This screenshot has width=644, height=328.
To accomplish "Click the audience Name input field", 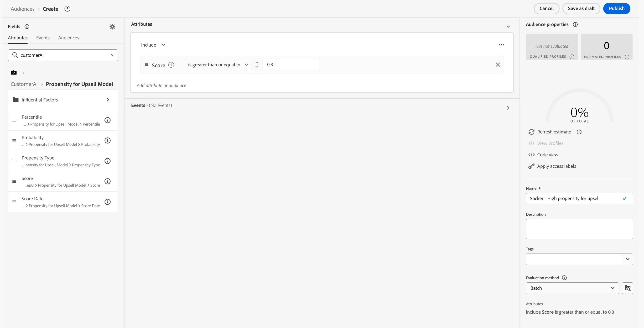I will [579, 198].
